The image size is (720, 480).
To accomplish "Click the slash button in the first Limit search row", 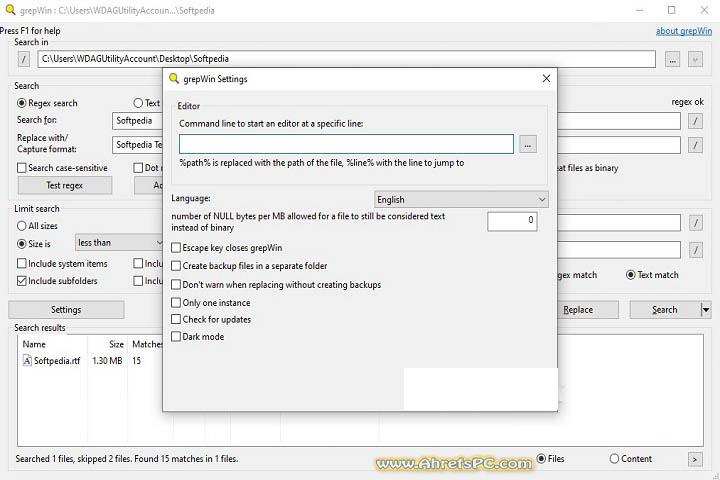I will click(x=696, y=223).
